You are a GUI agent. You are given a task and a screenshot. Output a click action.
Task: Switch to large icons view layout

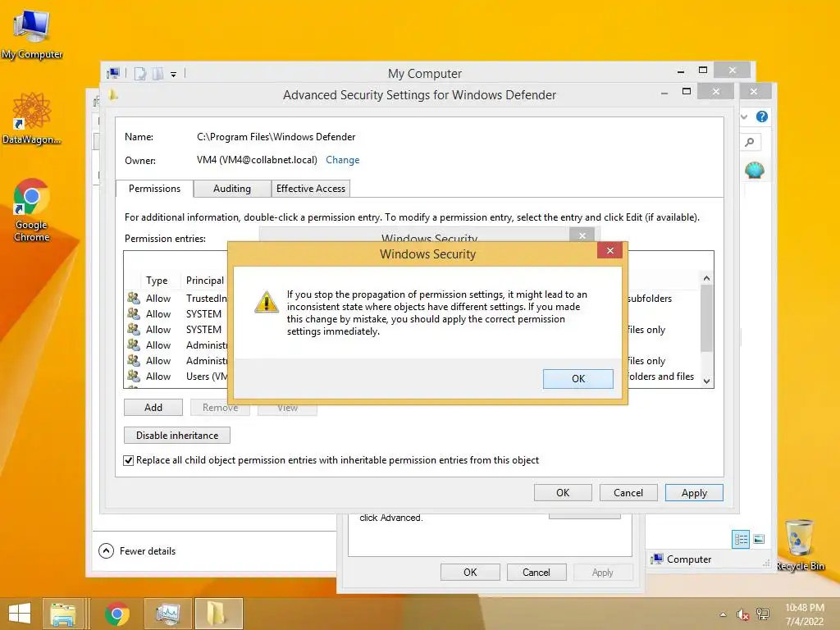(x=759, y=539)
